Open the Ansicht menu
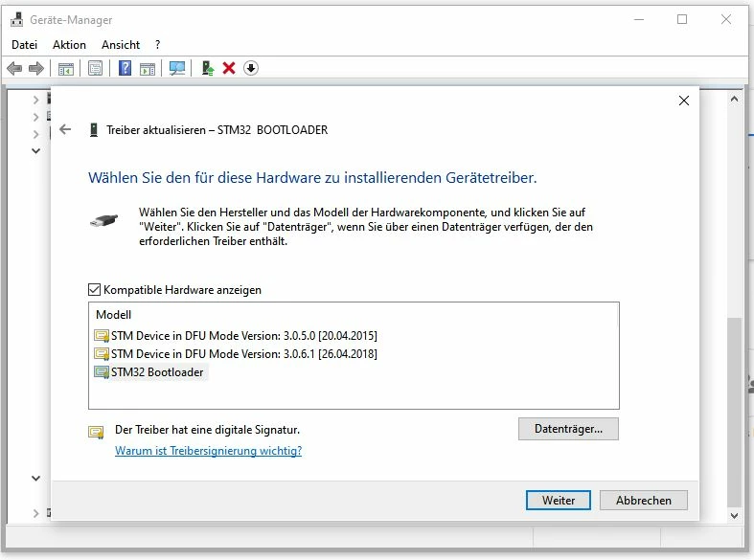This screenshot has height=560, width=754. coord(121,45)
